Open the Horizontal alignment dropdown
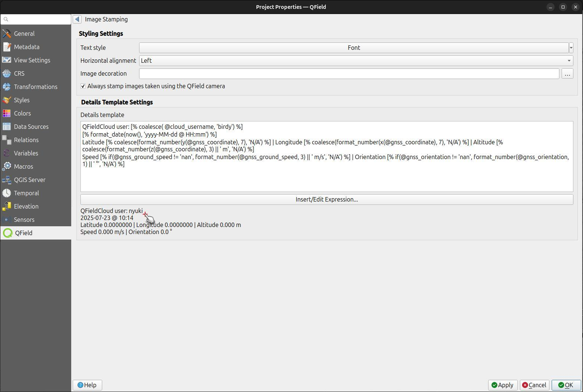This screenshot has height=392, width=583. tap(356, 61)
